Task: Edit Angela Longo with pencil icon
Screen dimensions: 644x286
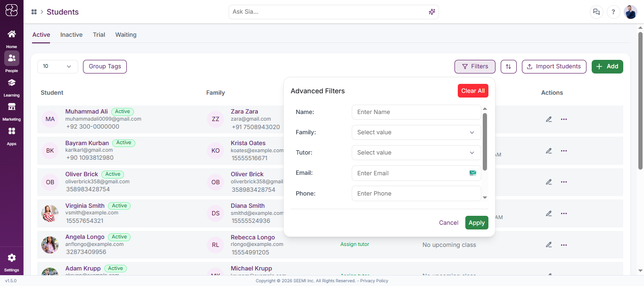Action: coord(549,245)
